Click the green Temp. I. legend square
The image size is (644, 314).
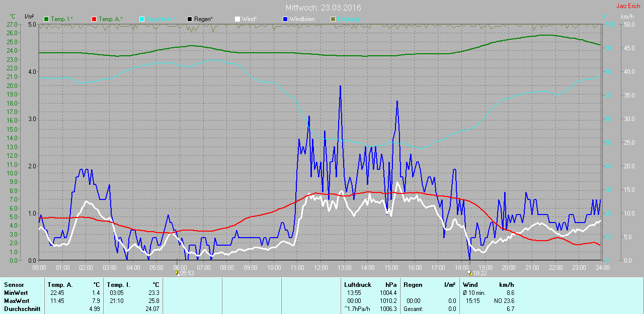47,19
